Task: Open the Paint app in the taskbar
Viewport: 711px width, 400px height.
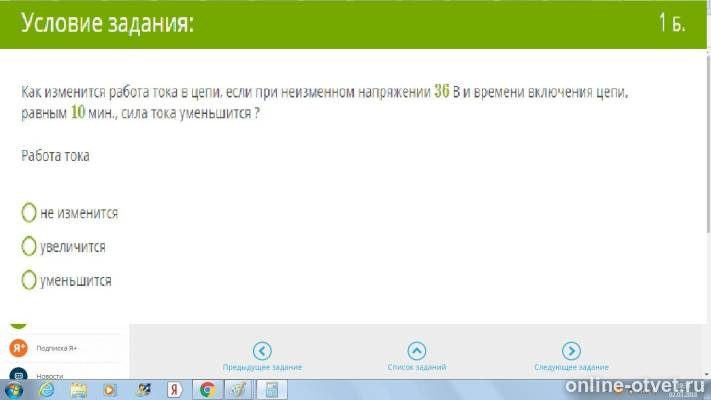Action: (x=239, y=390)
